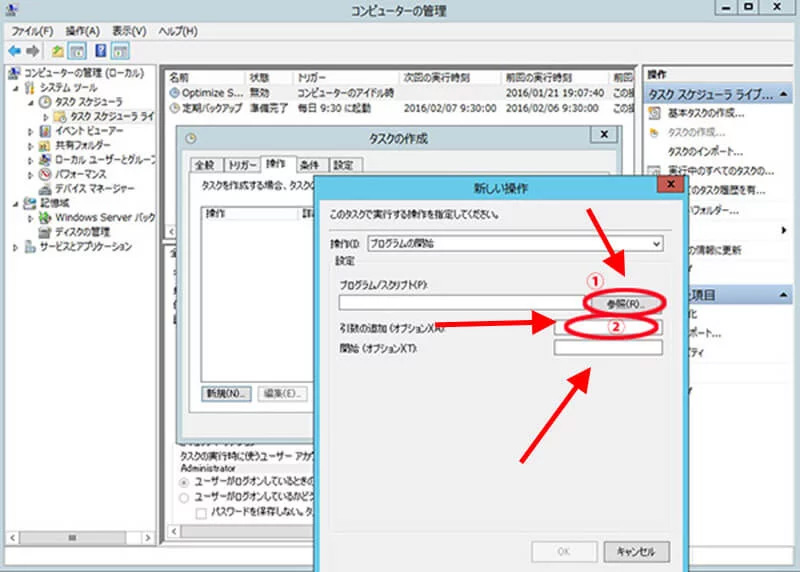
Task: Switch to the トリガー tab
Action: (241, 165)
